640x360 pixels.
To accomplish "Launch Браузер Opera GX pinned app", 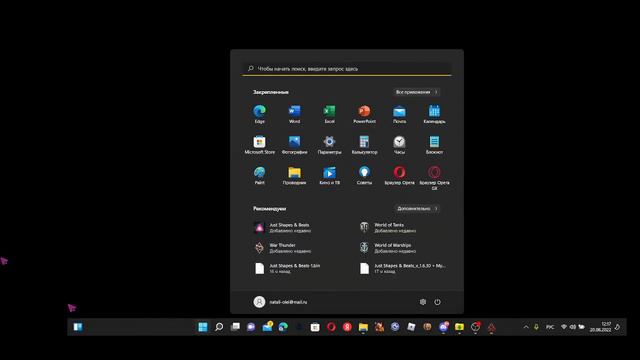I will click(434, 178).
